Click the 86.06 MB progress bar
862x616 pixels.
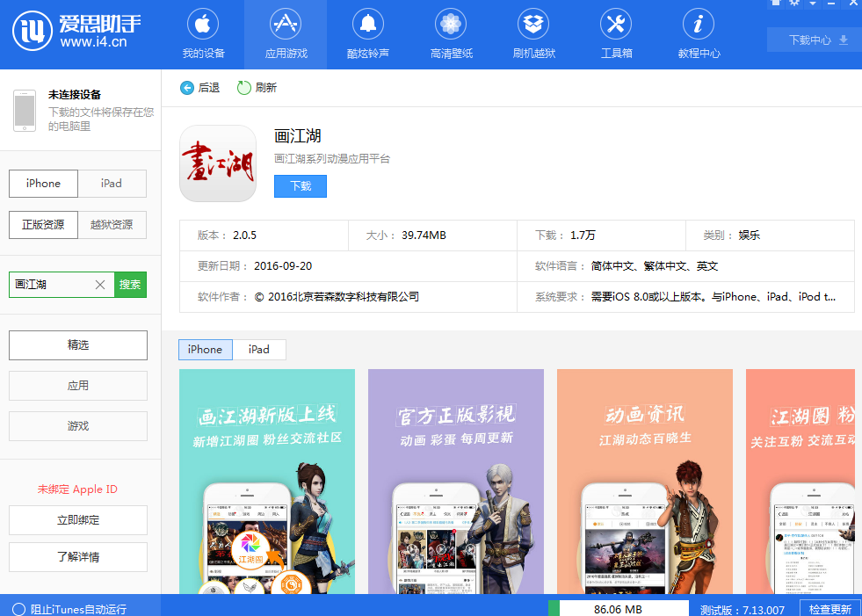click(619, 609)
